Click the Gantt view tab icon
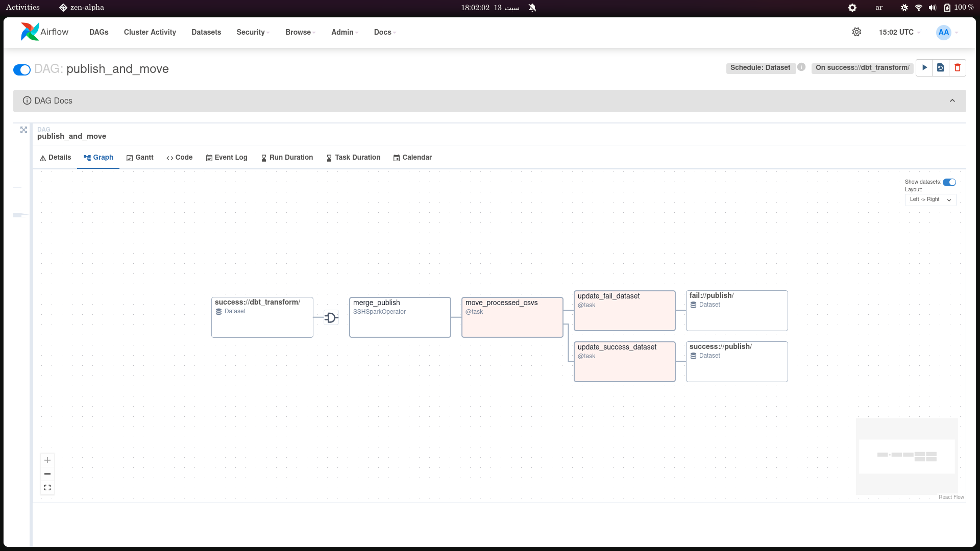Screen dimensions: 980x551 tap(131, 158)
